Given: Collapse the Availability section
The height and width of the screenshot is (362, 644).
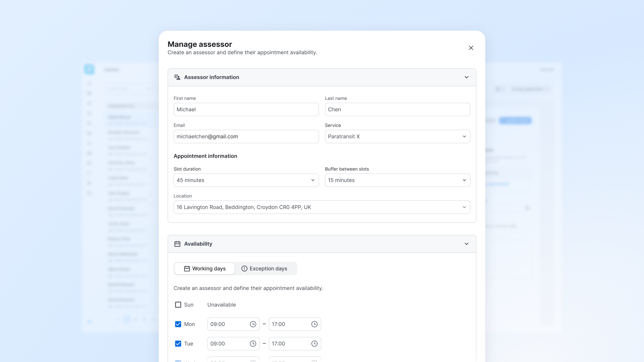Looking at the screenshot, I should (x=467, y=244).
